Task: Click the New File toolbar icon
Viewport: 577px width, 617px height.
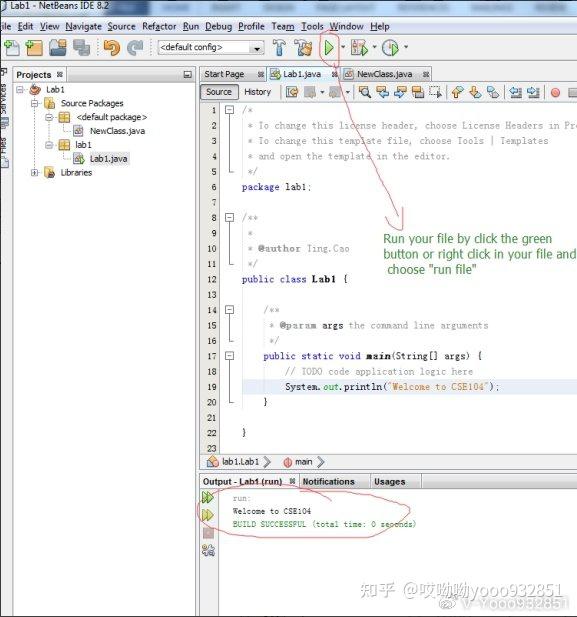Action: (12, 48)
